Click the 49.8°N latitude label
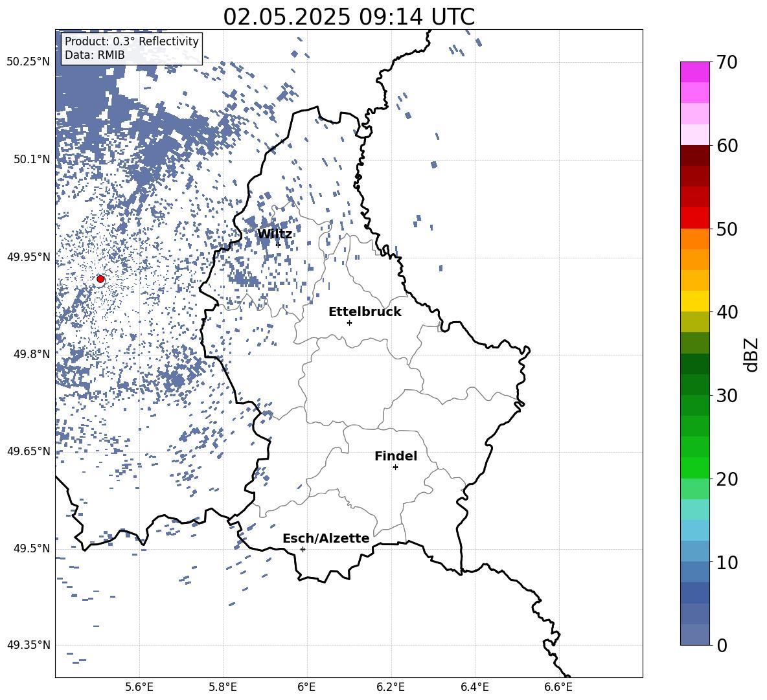Screen dimensions: 767x700 pos(32,354)
